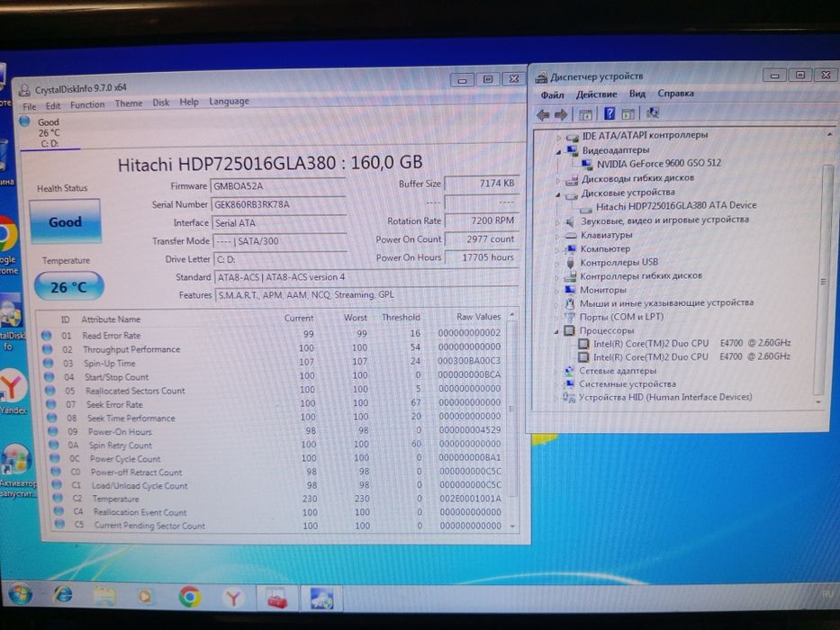Click the scan for hardware changes icon
Screen dimensions: 840x630
coord(653,113)
